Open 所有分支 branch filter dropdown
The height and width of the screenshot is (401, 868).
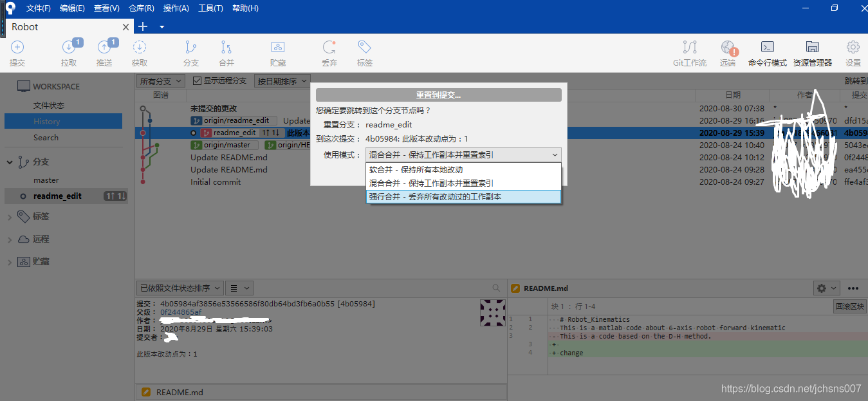pyautogui.click(x=161, y=81)
